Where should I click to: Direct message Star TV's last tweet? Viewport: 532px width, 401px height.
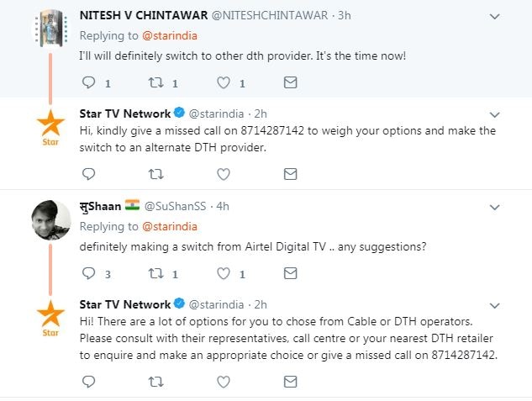coord(290,383)
